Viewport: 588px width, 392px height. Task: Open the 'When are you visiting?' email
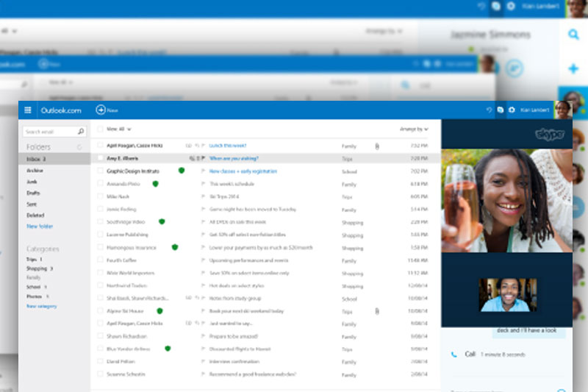click(x=237, y=158)
